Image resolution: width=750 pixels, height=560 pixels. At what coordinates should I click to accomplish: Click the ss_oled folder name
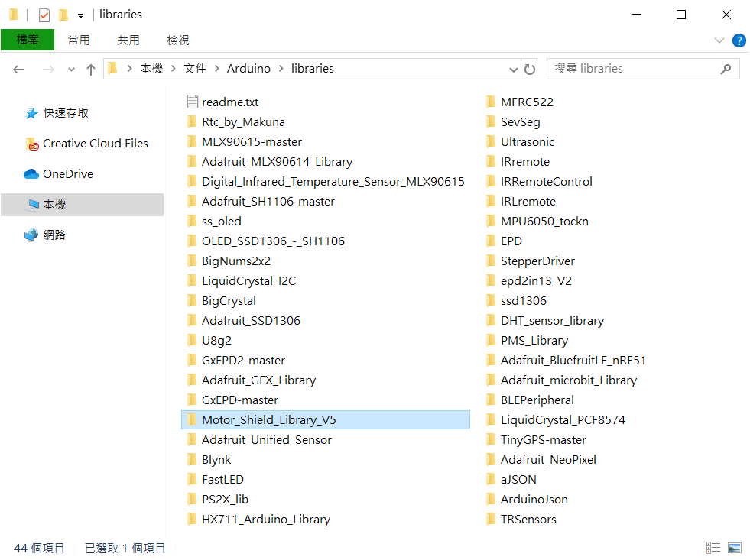[222, 222]
